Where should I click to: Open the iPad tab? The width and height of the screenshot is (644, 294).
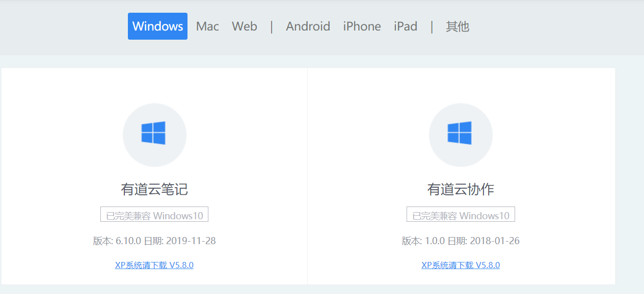[x=406, y=26]
